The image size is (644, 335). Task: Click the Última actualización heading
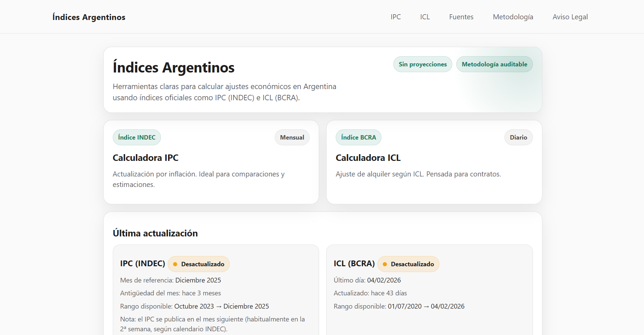155,233
